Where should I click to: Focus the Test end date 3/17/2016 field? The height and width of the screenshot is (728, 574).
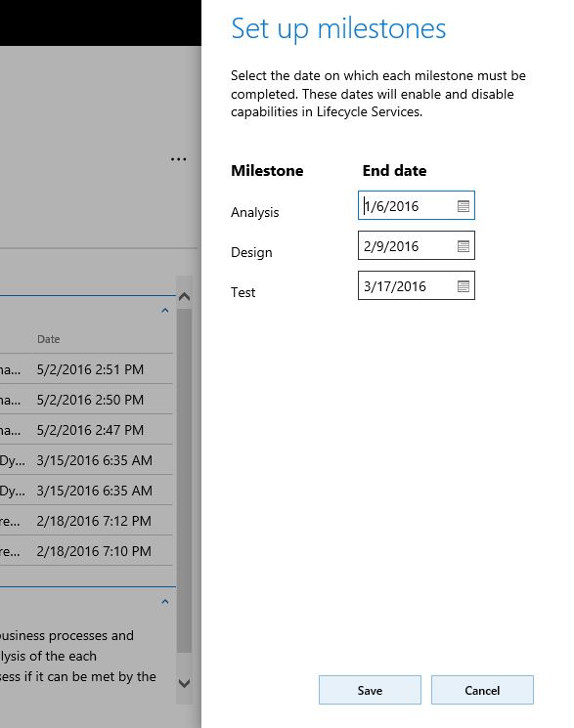(416, 285)
